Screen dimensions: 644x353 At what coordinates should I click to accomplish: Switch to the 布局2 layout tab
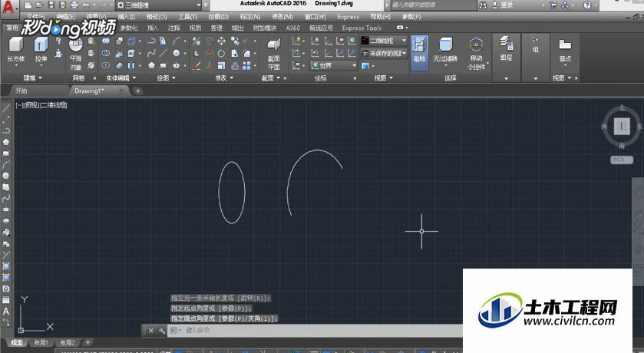click(68, 342)
